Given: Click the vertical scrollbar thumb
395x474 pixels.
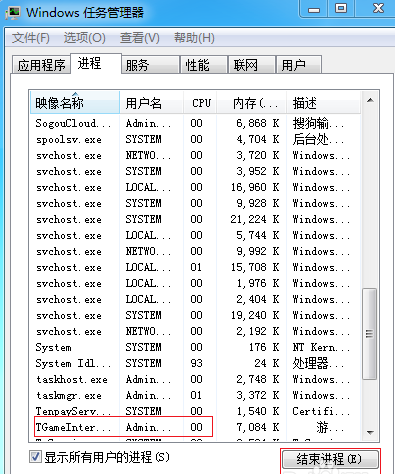Looking at the screenshot, I should point(370,334).
